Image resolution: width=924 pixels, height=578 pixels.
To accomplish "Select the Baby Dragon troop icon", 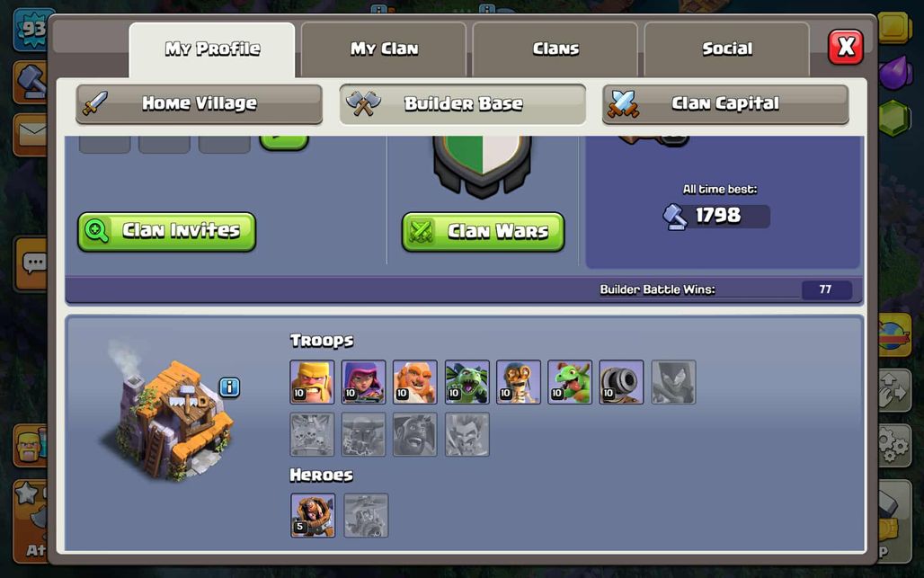I will 570,382.
